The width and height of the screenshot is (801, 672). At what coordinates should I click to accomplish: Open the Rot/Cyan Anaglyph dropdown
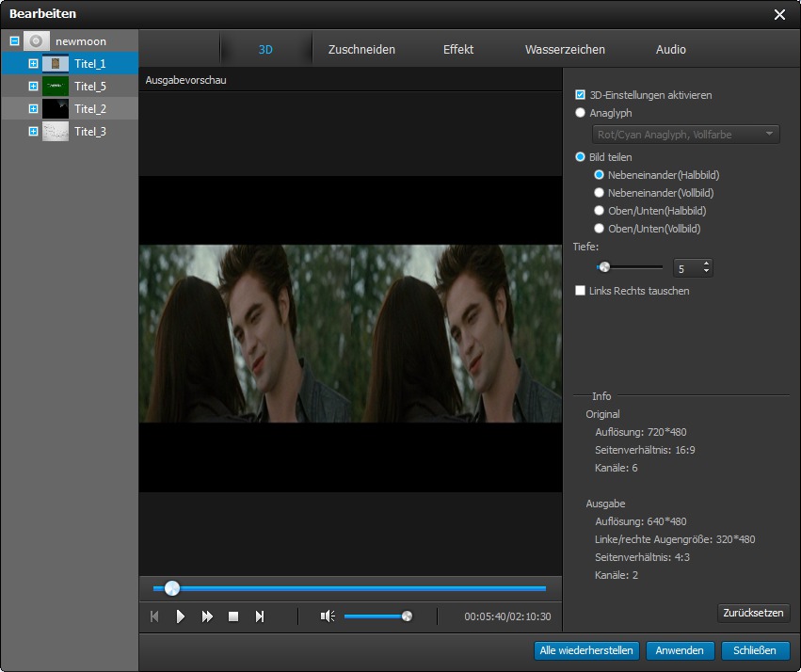(685, 135)
